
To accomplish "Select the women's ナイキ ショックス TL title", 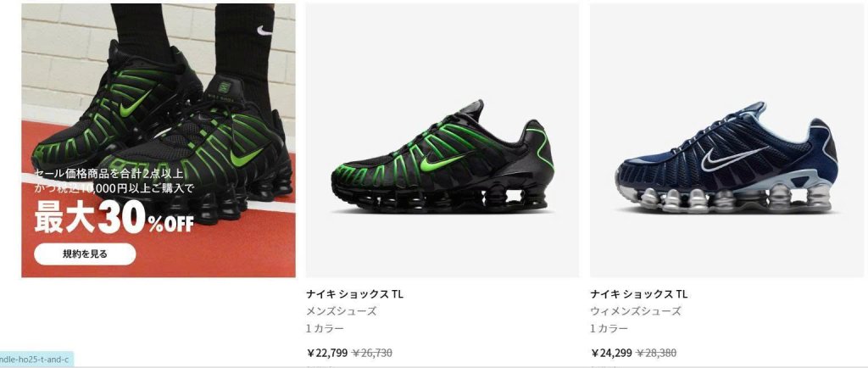I will point(639,294).
